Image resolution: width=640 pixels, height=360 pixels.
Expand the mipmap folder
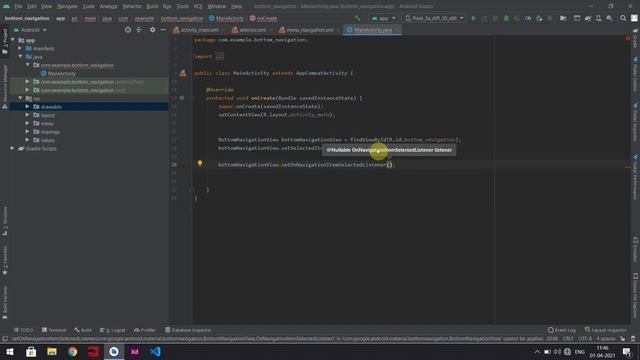(x=27, y=132)
